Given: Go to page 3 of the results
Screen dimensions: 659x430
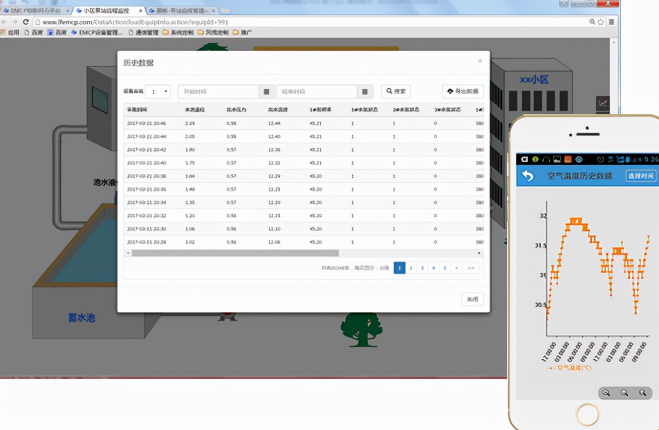Looking at the screenshot, I should pos(422,268).
